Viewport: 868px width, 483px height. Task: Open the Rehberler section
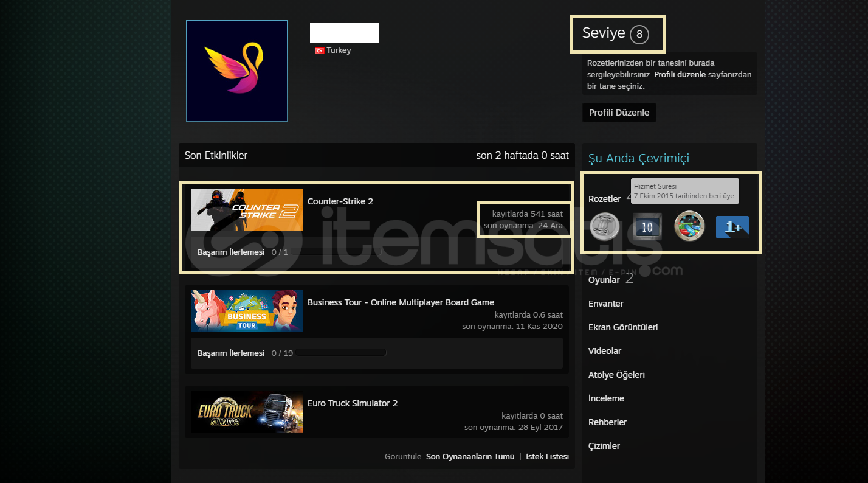click(607, 422)
